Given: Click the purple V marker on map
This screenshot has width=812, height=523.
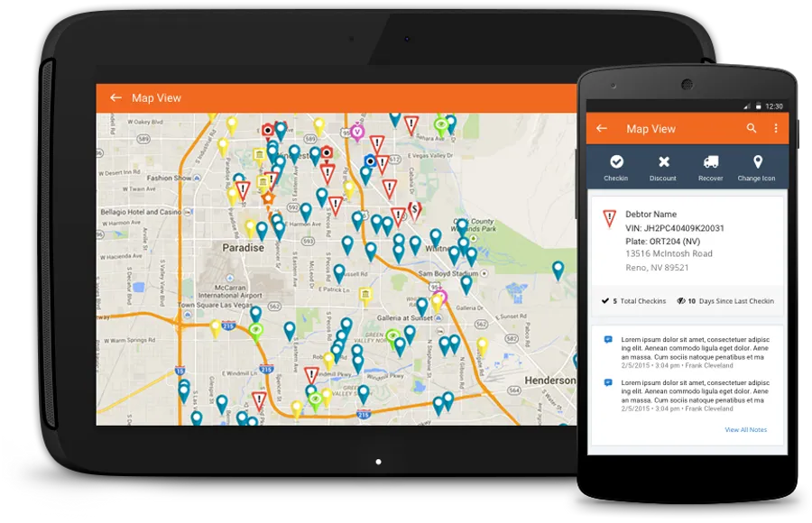Looking at the screenshot, I should [356, 132].
